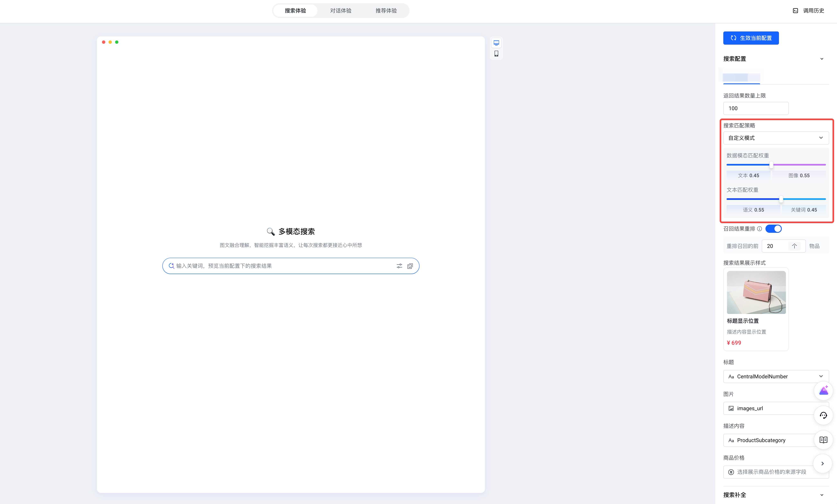Open the documentation book icon

click(x=824, y=440)
